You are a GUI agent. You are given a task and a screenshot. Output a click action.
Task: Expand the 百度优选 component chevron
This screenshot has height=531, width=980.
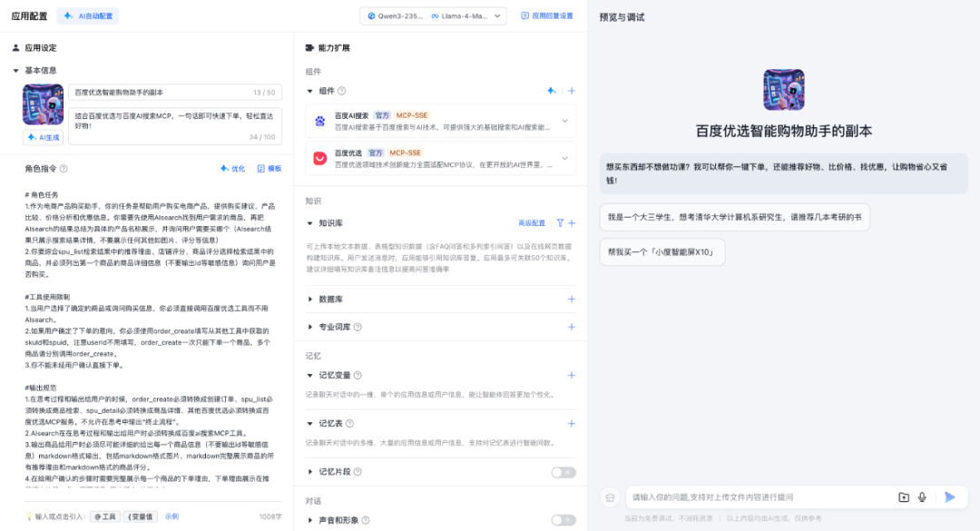[x=565, y=159]
